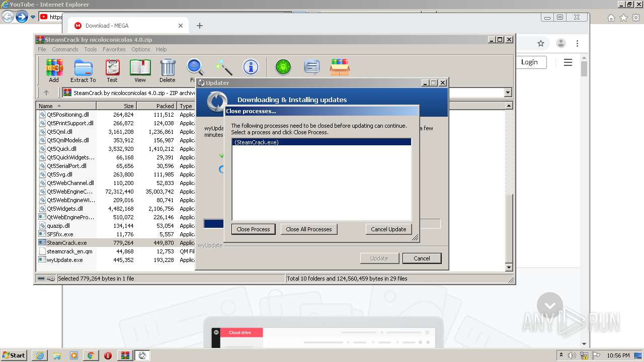The image size is (644, 362).
Task: Click the taskbar clock showing 10:56 PM
Action: pos(618,355)
